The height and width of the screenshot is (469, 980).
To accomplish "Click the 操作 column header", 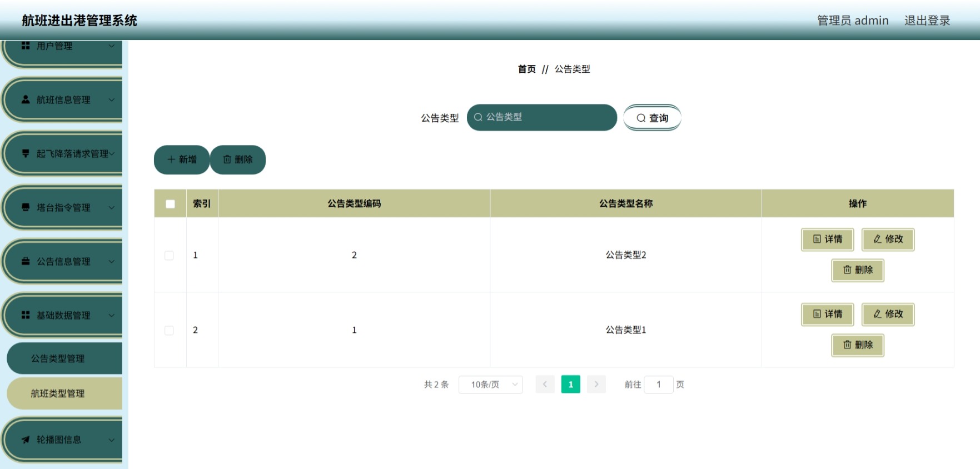I will (x=858, y=203).
